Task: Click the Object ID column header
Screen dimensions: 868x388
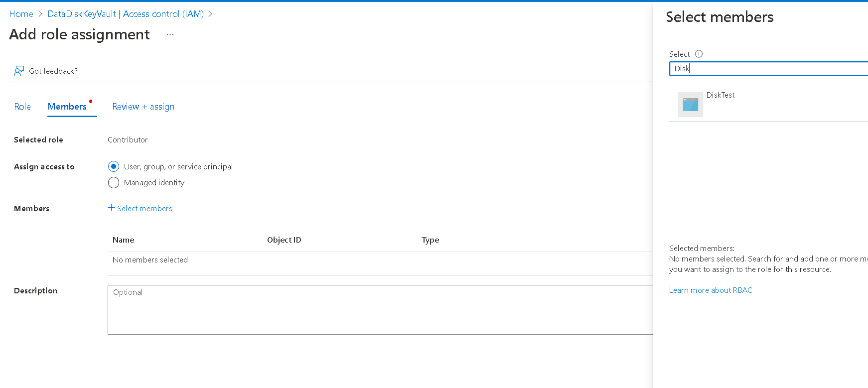Action: tap(284, 240)
